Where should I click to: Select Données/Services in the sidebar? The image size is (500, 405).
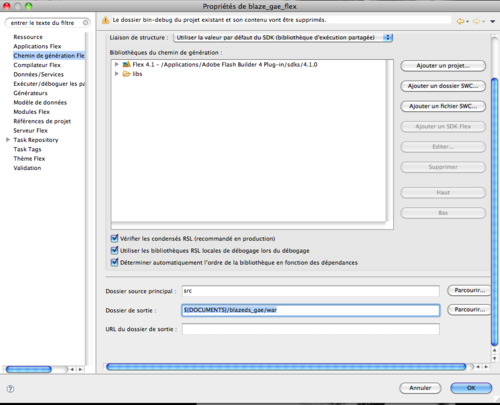tap(39, 74)
